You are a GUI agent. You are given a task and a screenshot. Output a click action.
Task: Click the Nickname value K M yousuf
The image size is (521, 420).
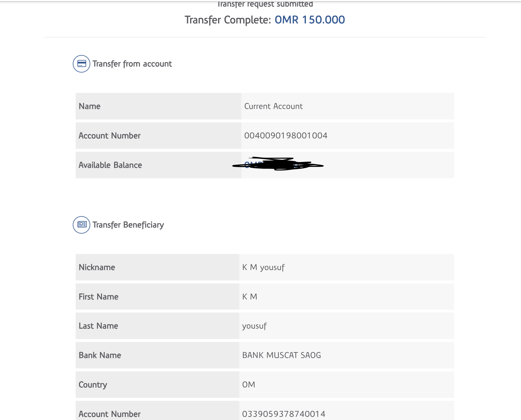(263, 267)
